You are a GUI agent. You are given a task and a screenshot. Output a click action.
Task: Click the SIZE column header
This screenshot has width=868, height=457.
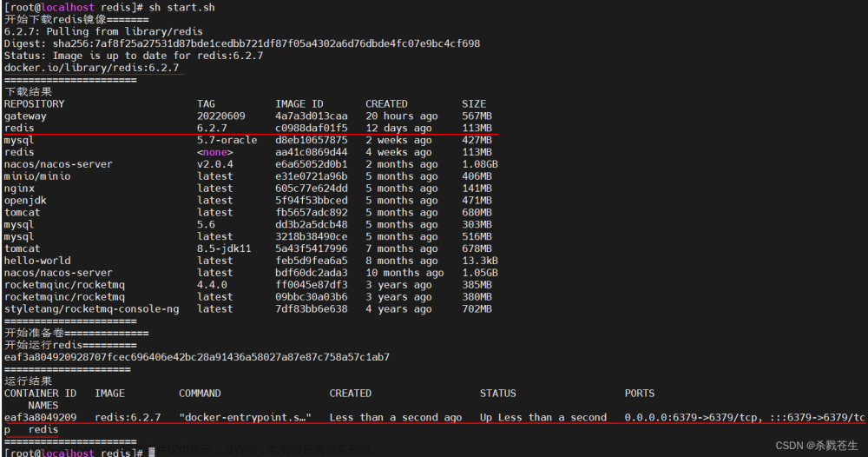coord(474,103)
